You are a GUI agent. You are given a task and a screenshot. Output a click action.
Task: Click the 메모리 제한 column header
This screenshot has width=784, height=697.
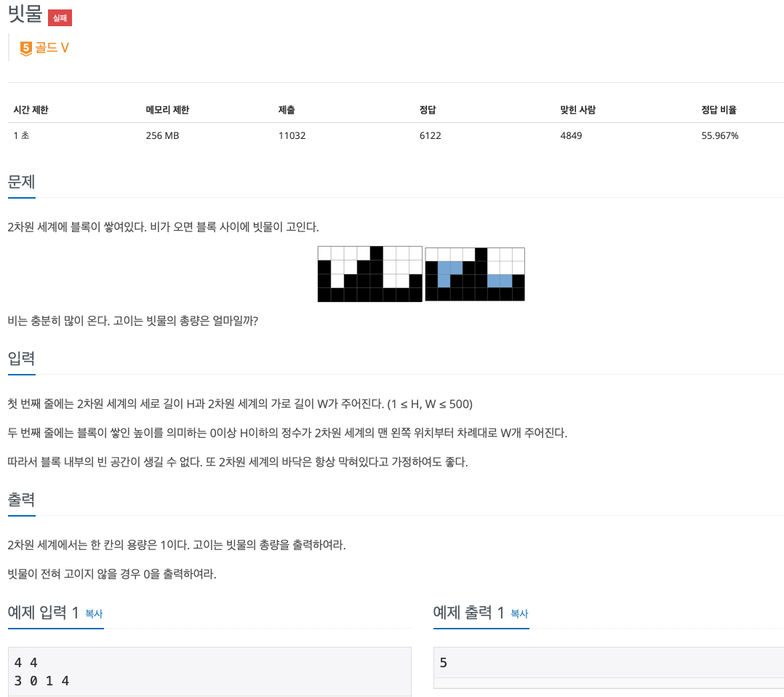click(x=167, y=110)
